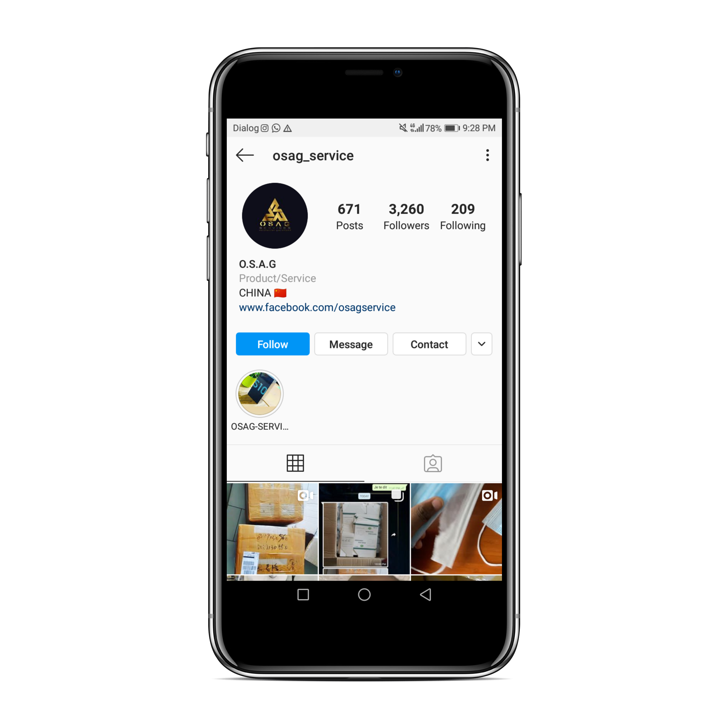The height and width of the screenshot is (728, 728).
Task: Toggle Follow button for osag_service
Action: (271, 344)
